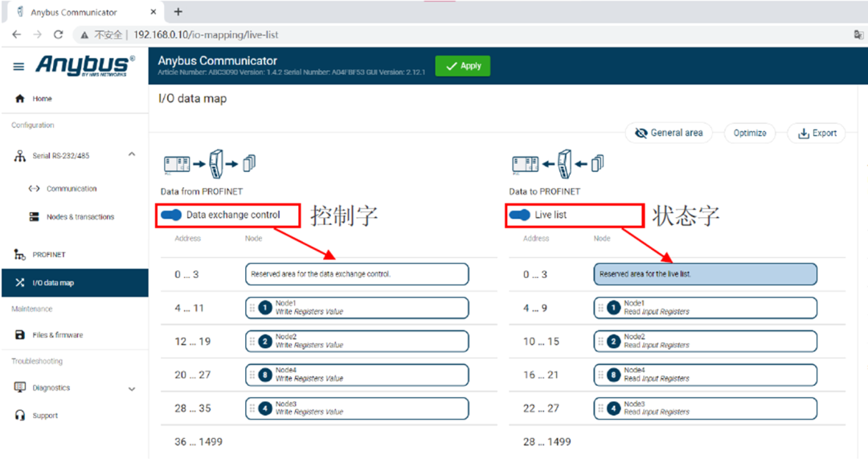Select Nodes & transactions in the sidebar
The image size is (868, 467).
coord(80,217)
